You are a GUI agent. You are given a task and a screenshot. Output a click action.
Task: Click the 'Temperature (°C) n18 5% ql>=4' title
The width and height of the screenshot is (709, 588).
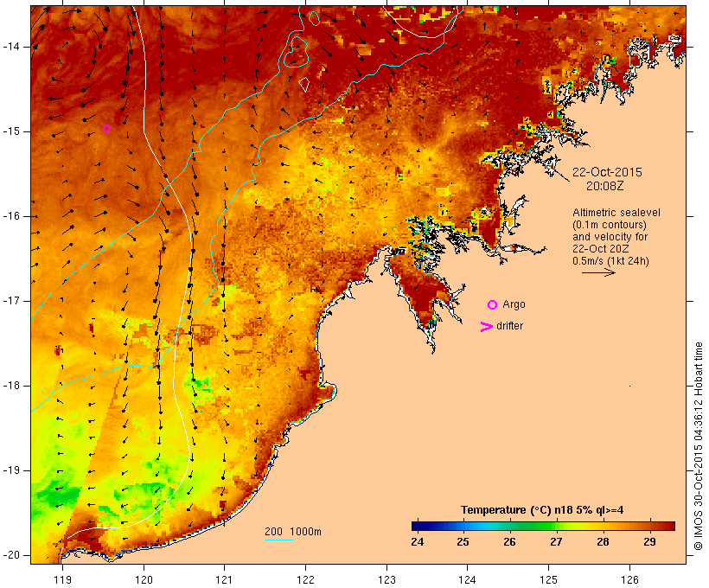click(x=542, y=510)
